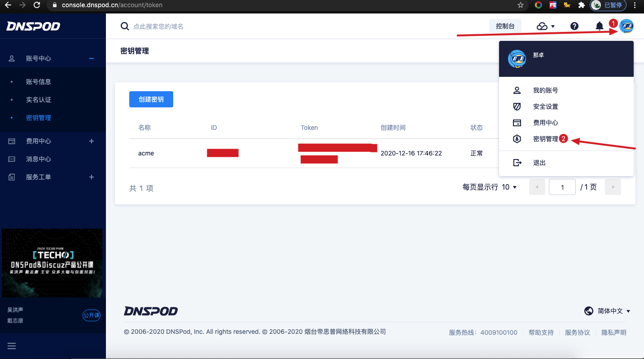Go to next page arrow
This screenshot has width=644, height=359.
point(613,187)
